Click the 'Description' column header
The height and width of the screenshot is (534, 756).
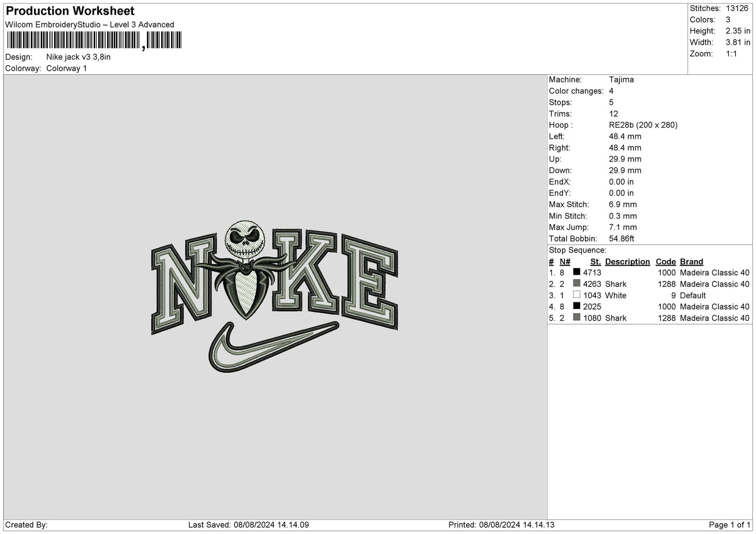click(x=628, y=262)
